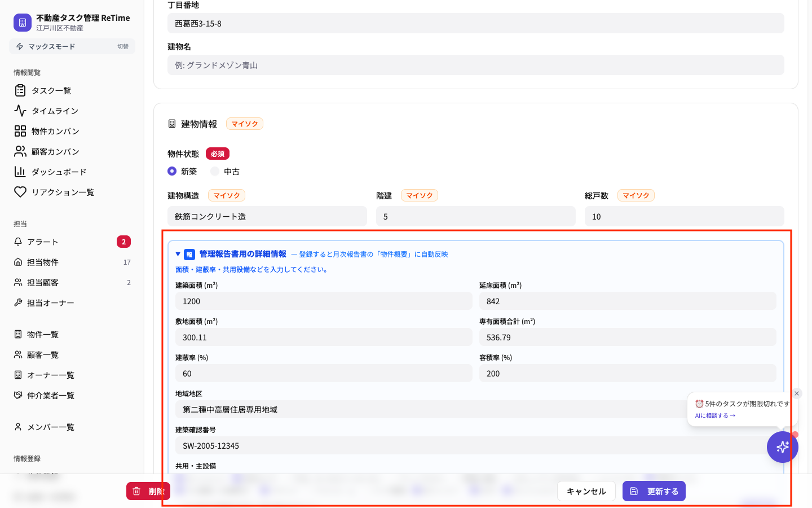Click the 更新する save button

(654, 491)
